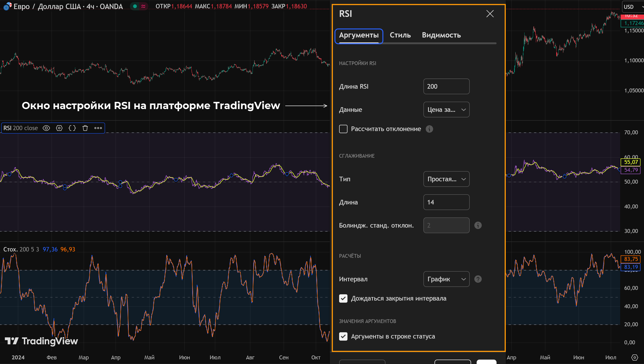Uncheck Дождаться закрытия интервала checkbox
This screenshot has width=644, height=364.
tap(343, 298)
